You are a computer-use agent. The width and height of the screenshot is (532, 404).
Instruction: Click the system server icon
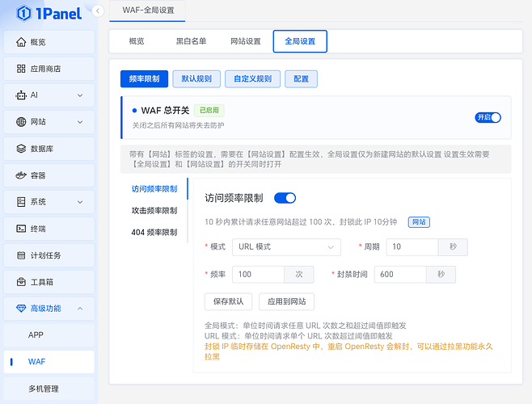coord(21,202)
